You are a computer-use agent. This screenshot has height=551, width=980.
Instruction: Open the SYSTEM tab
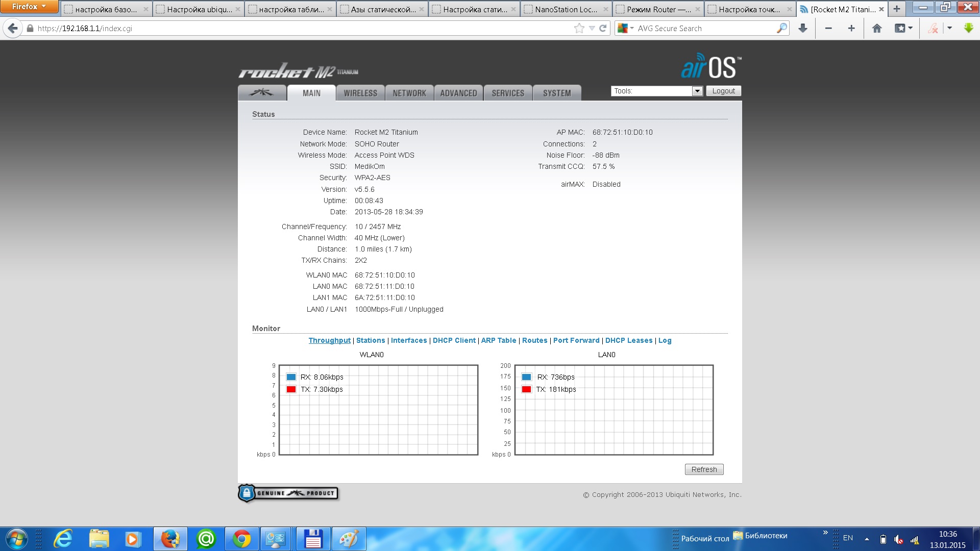[557, 93]
